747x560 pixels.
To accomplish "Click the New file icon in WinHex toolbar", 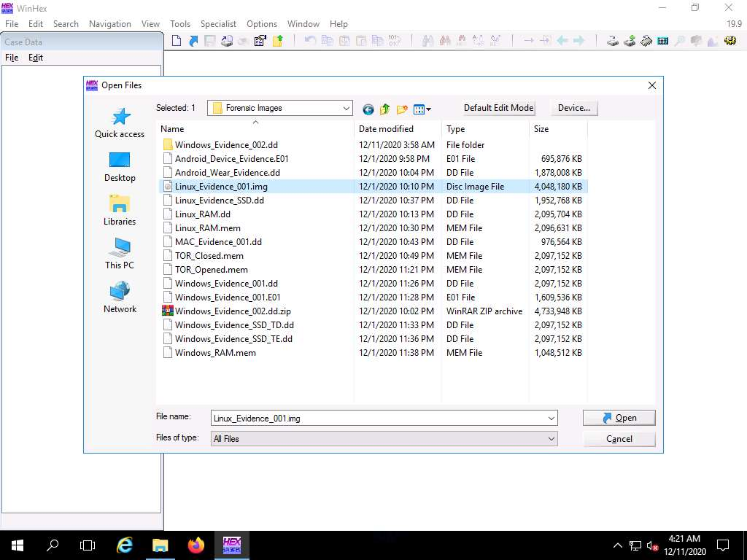I will tap(177, 41).
